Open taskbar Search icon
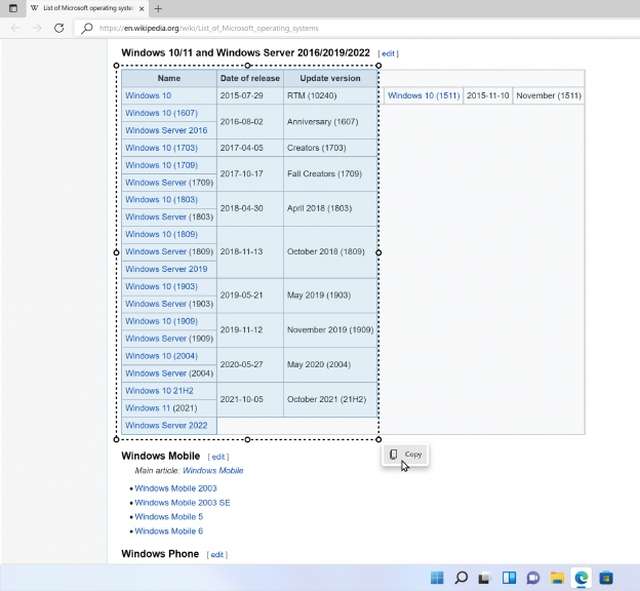 tap(461, 578)
